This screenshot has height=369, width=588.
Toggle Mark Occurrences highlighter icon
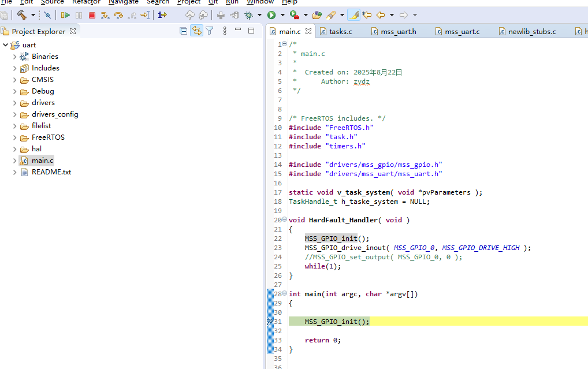(x=353, y=15)
